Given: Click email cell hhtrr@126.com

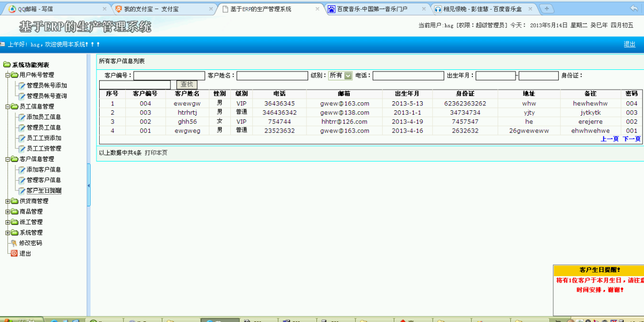Looking at the screenshot, I should point(344,122).
